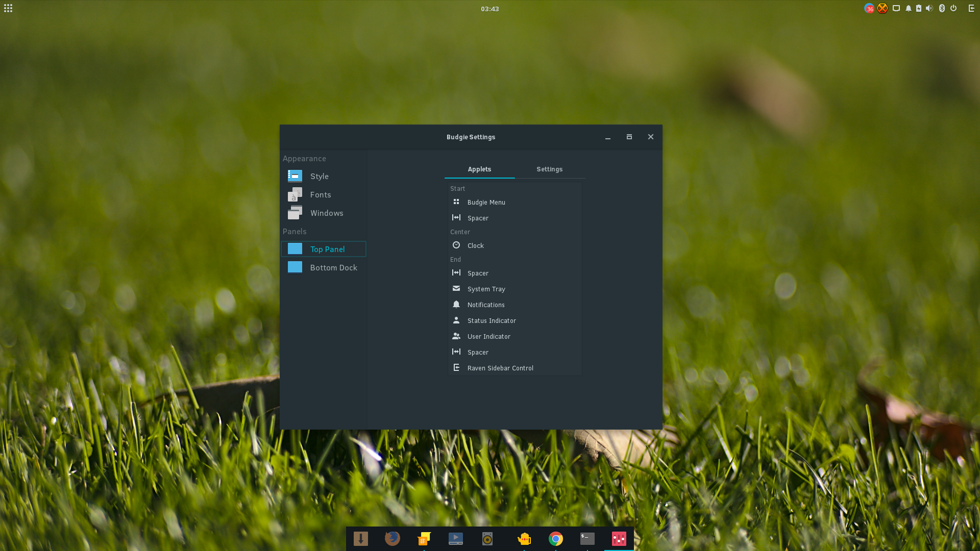
Task: Select the System Tray applet row
Action: 515,289
